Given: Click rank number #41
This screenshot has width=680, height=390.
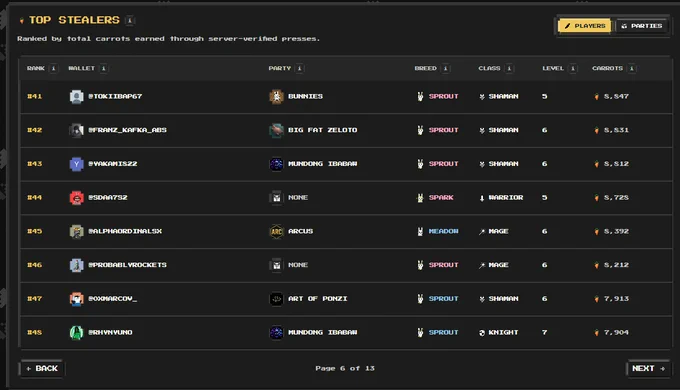Looking at the screenshot, I should [x=35, y=96].
